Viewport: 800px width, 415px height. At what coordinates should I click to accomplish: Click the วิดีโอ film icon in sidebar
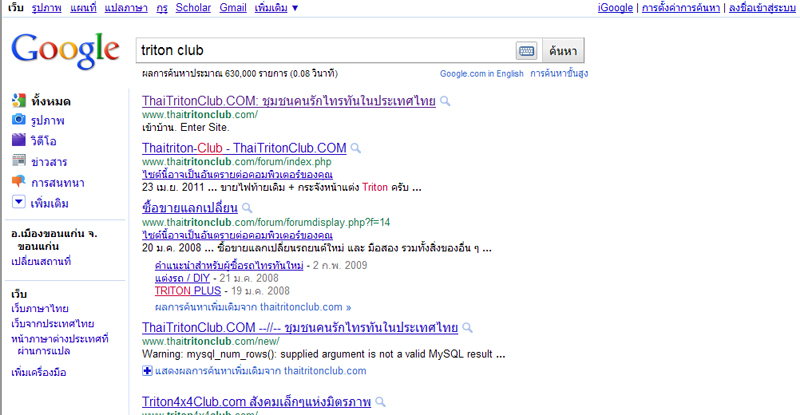coord(18,141)
